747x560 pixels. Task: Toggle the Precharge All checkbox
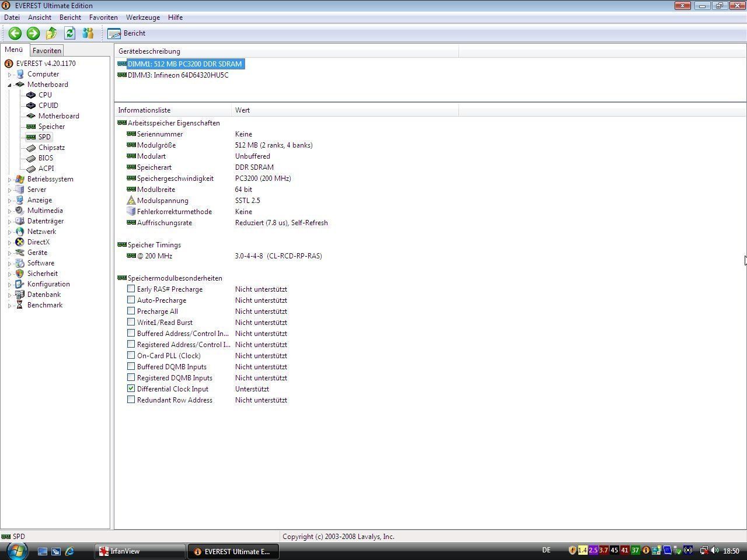(x=131, y=311)
